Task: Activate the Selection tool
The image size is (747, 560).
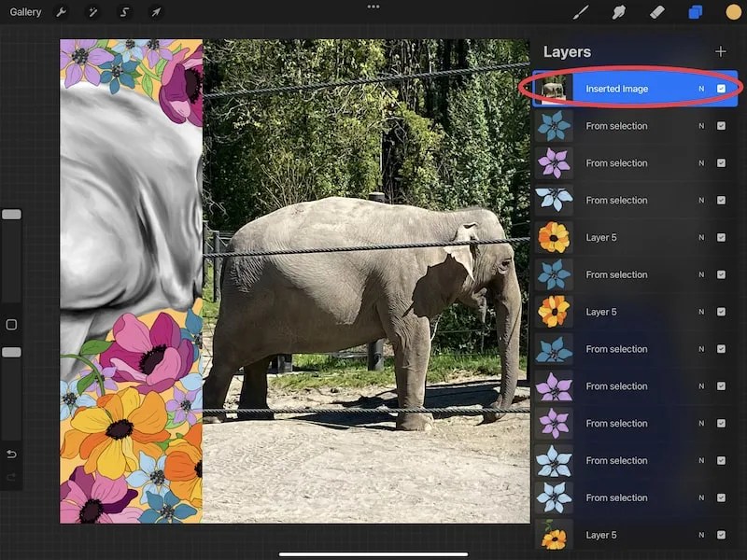Action: 126,12
